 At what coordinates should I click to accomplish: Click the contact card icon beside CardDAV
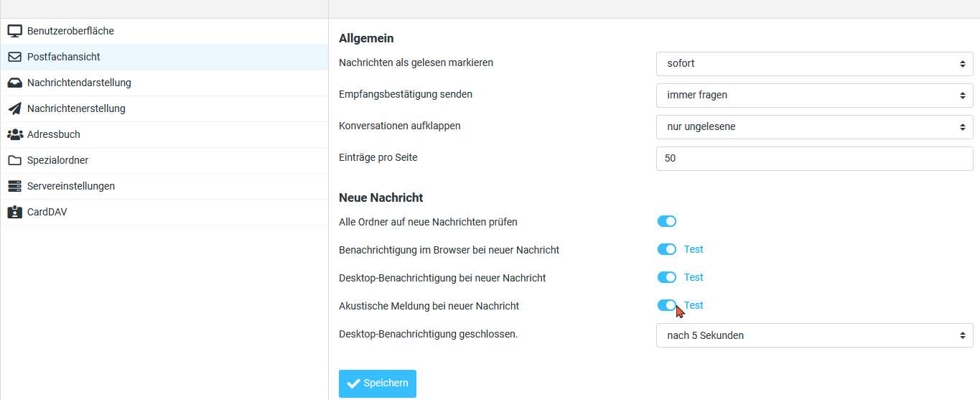[14, 212]
